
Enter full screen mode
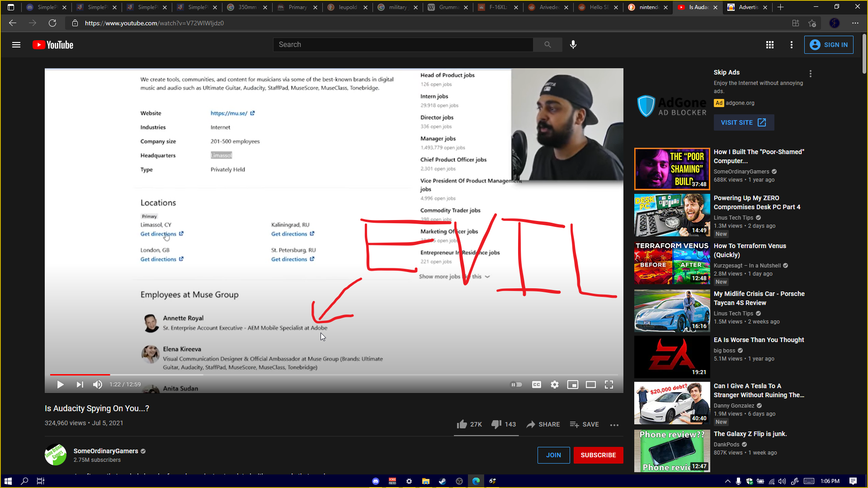609,385
